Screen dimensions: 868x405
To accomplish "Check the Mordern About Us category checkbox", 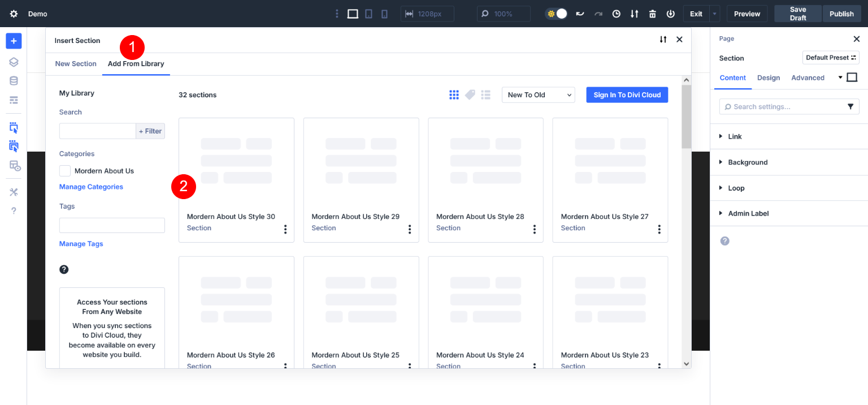I will point(65,171).
